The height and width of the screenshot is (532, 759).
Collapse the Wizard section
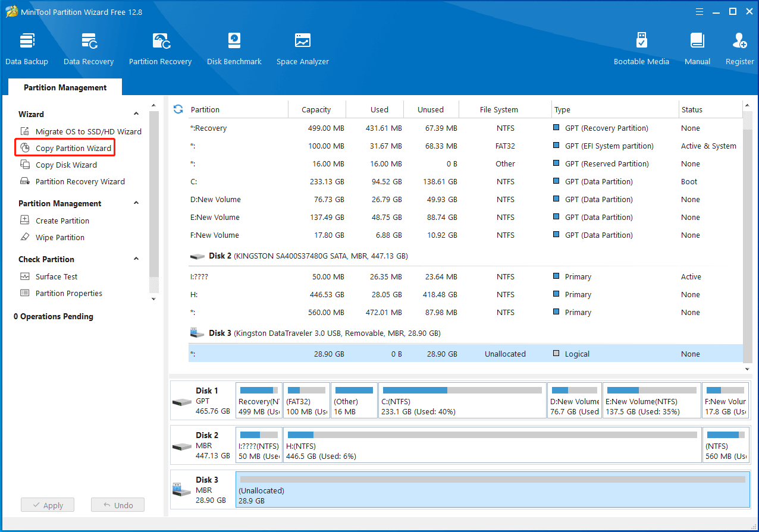coord(136,114)
